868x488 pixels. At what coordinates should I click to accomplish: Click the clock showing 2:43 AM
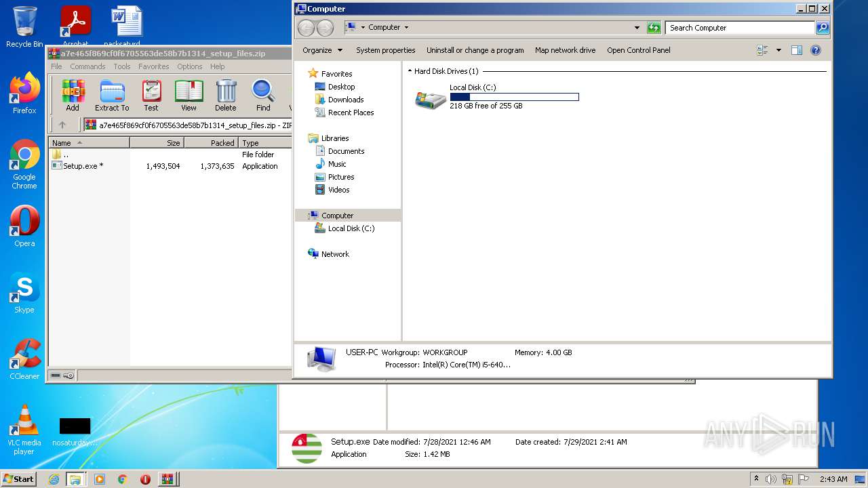(833, 479)
